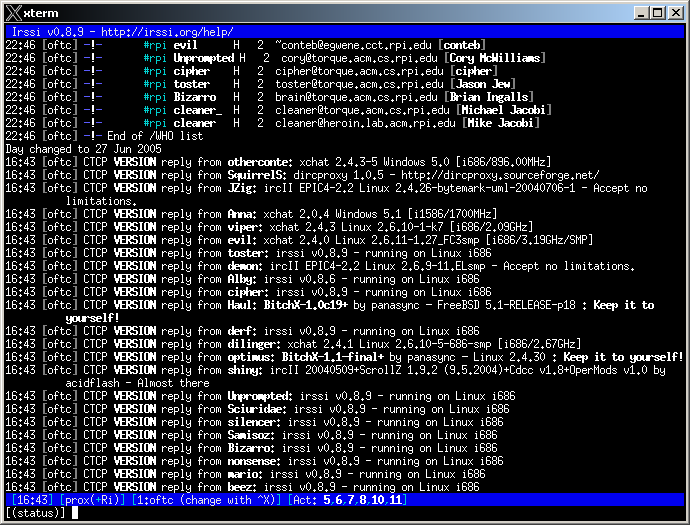Click '[i686/3.19GHz/SMP]' text in evil's reply

540,240
